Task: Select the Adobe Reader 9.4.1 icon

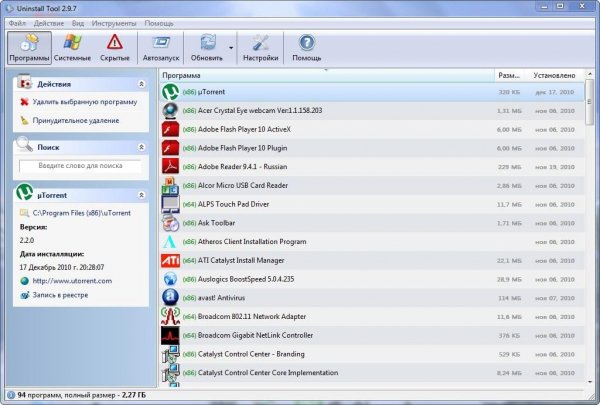Action: click(170, 167)
